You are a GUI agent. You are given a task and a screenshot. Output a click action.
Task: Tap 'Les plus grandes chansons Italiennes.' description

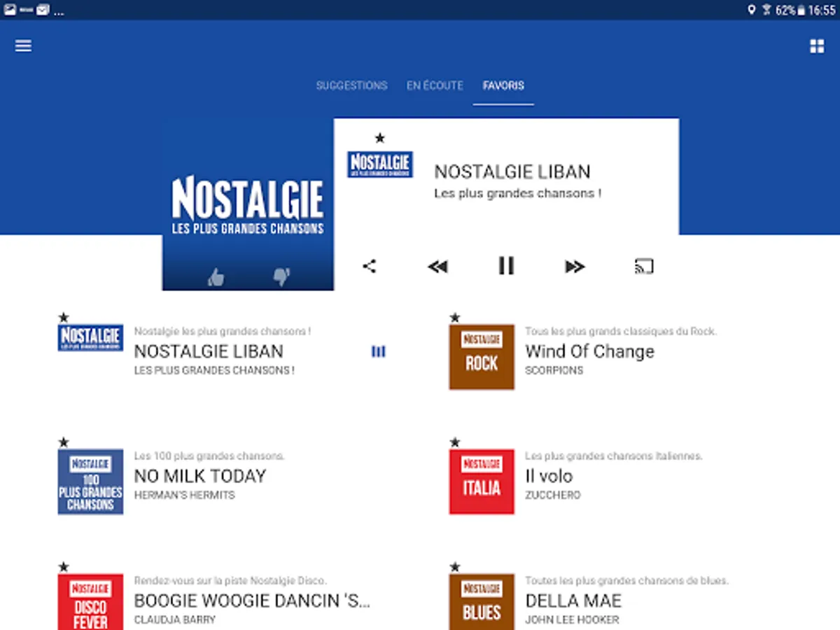point(614,456)
